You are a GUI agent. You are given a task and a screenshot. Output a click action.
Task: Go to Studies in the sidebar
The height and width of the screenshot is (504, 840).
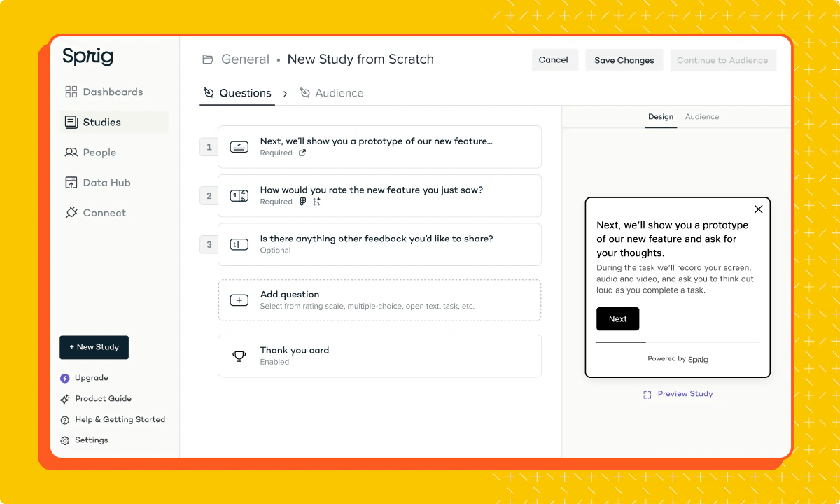(x=114, y=122)
